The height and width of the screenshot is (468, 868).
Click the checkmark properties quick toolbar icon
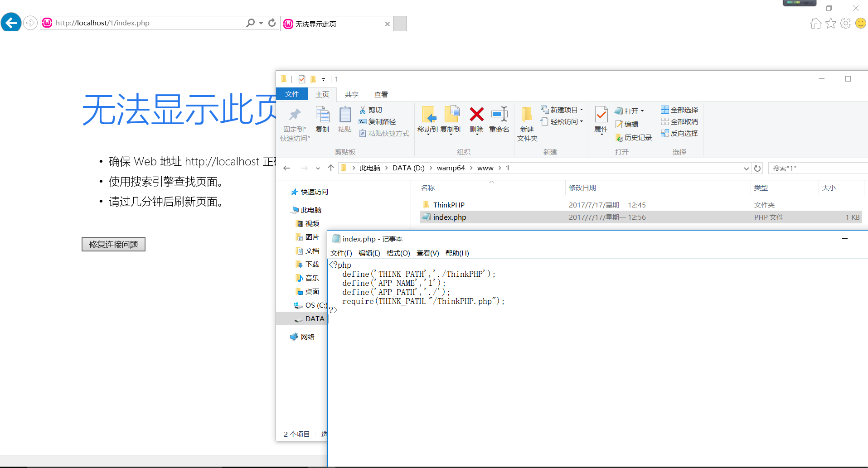tap(302, 79)
